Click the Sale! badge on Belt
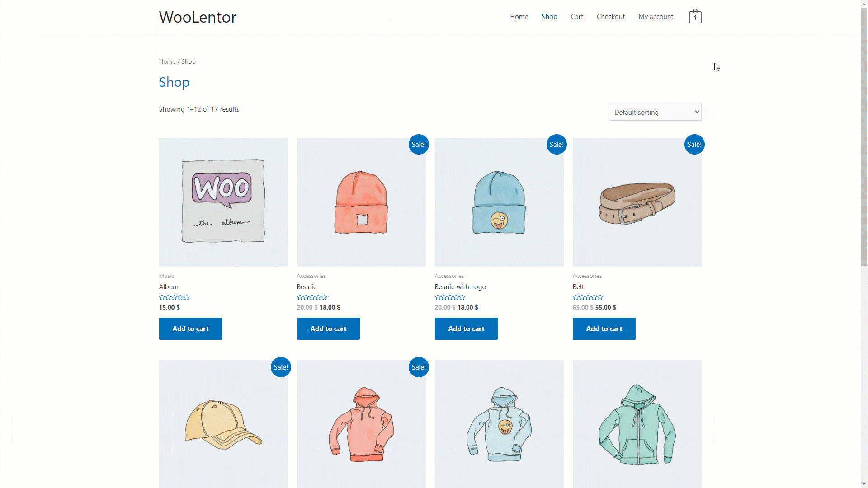 click(694, 145)
